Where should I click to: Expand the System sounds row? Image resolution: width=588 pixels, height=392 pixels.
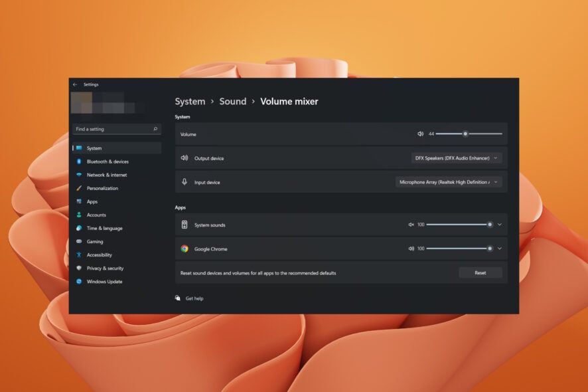pyautogui.click(x=500, y=225)
